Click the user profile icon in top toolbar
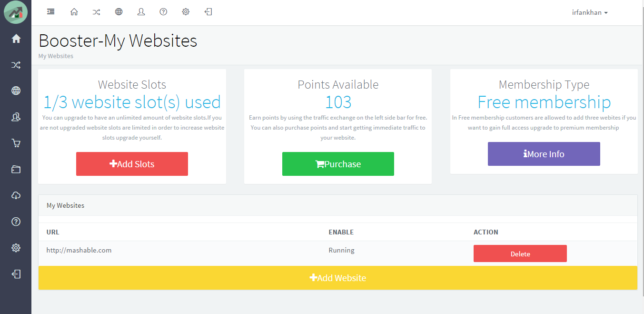 [x=141, y=12]
